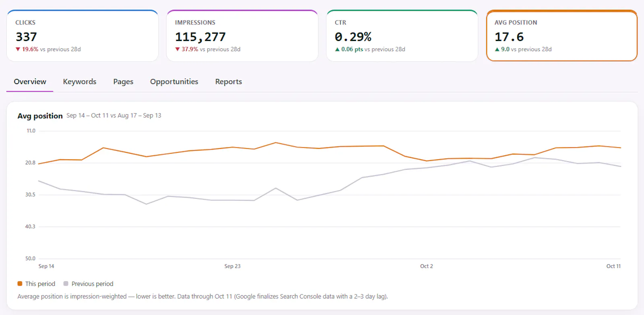
Task: Click the Oct 2 x-axis label
Action: [x=427, y=266]
